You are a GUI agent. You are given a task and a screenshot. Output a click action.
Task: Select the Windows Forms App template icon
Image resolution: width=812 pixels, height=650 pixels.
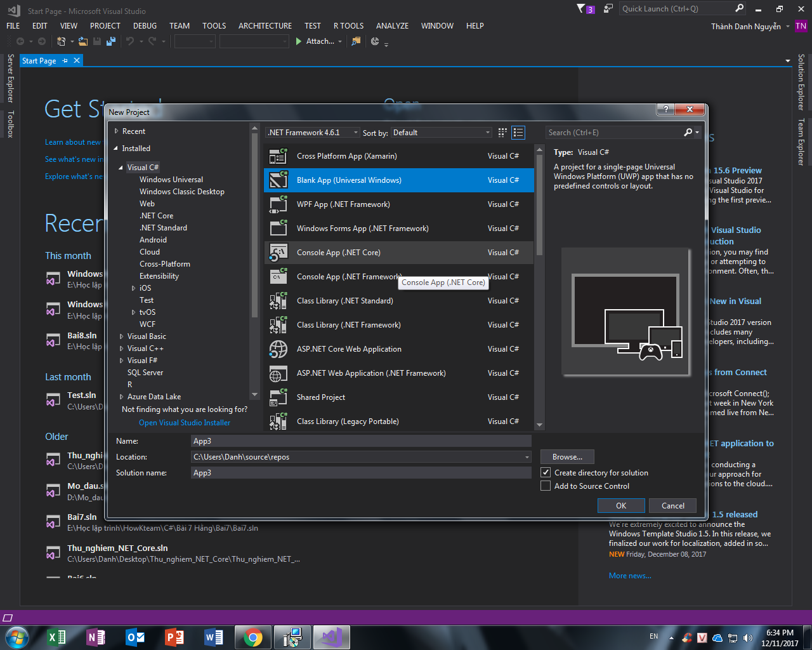278,229
